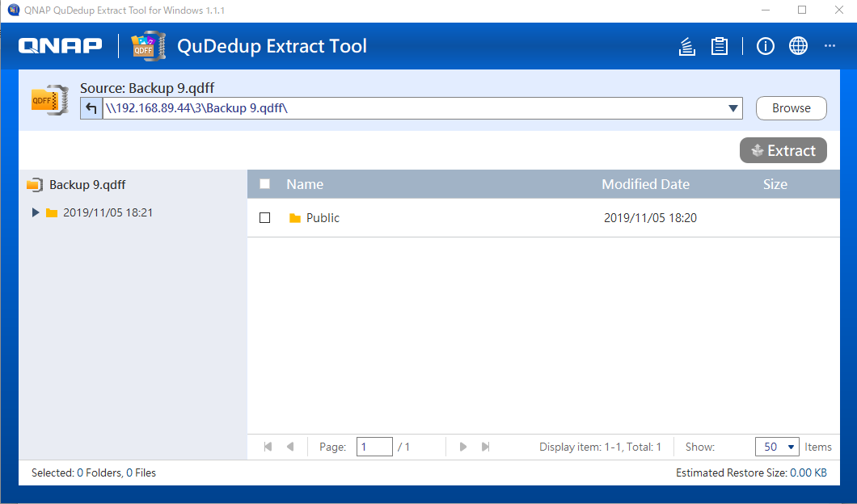Viewport: 857px width, 504px height.
Task: Show the About info icon
Action: click(765, 46)
